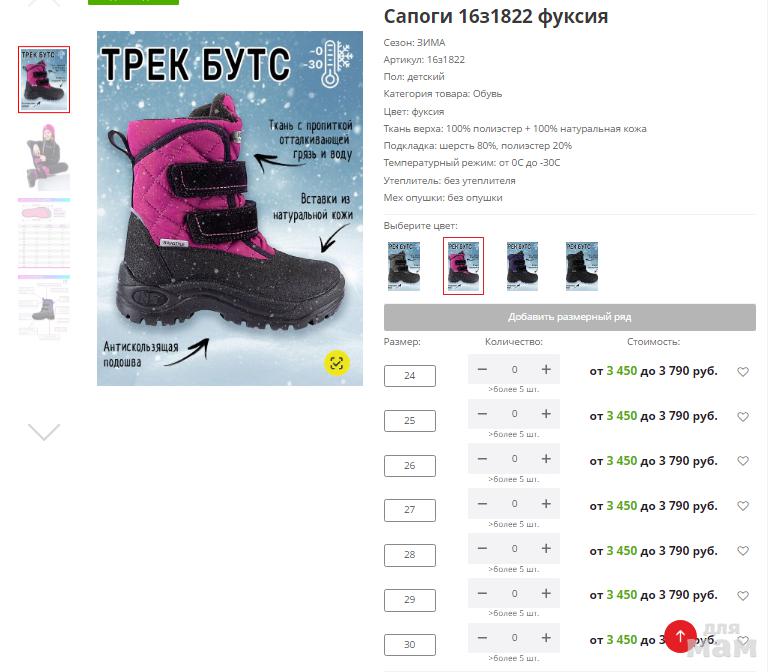
Task: Open the size chart thumbnail
Action: click(44, 233)
